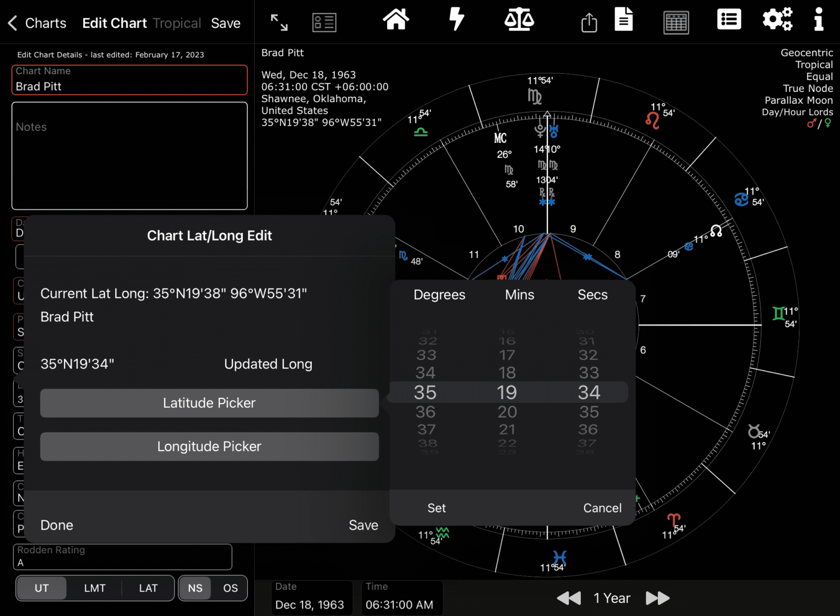
Task: Switch time mode to LMT
Action: [x=95, y=588]
